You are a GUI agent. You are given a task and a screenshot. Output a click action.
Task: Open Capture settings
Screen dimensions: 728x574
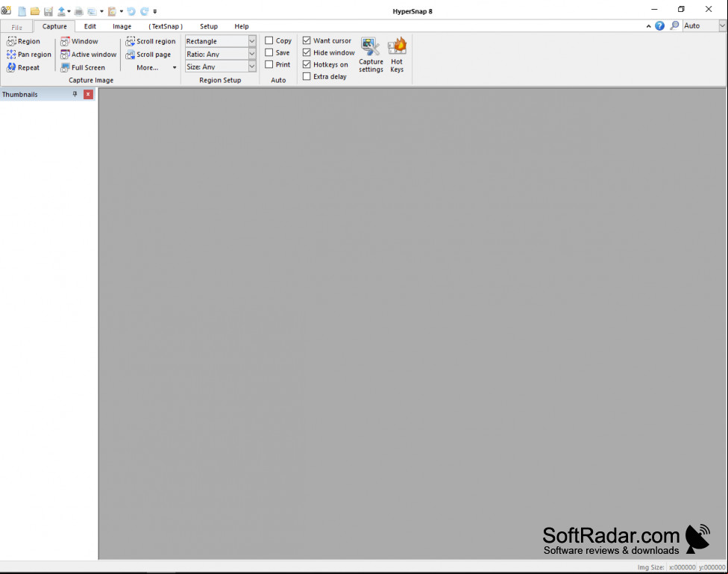pos(371,54)
